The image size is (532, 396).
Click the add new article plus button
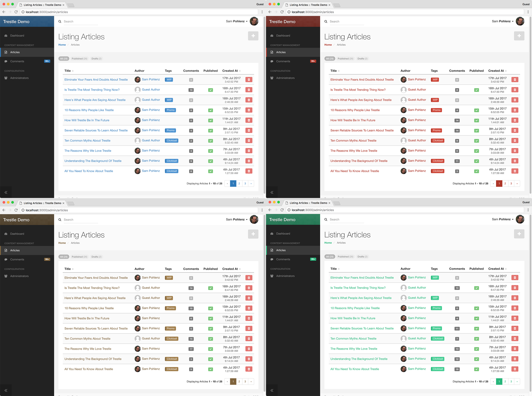pos(253,36)
